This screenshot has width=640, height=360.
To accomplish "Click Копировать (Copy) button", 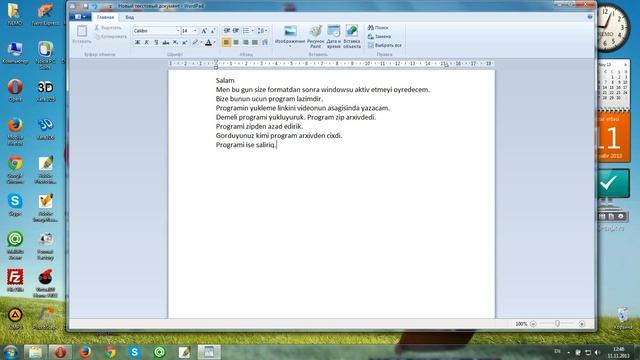I will click(111, 36).
